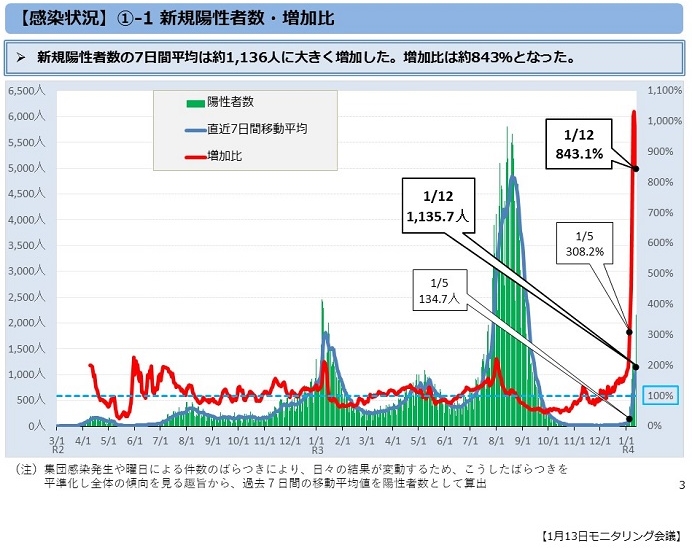The height and width of the screenshot is (550, 694).
Task: Click the 900% right axis label
Action: (660, 151)
